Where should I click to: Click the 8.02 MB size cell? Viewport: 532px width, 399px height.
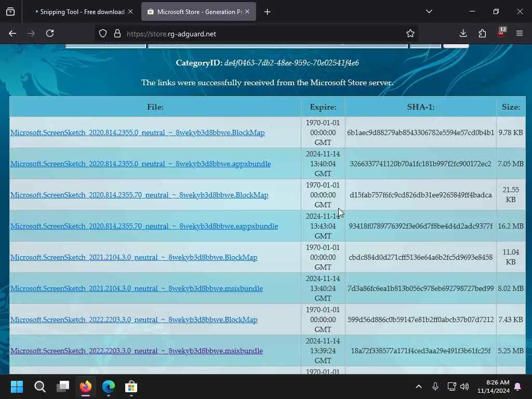[x=511, y=288]
